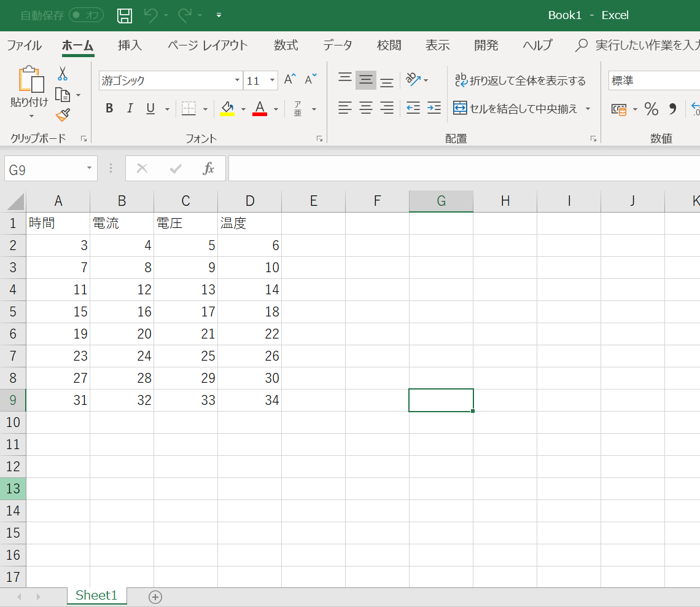Switch to the データ (Data) tab
The image size is (700, 607).
(x=338, y=45)
